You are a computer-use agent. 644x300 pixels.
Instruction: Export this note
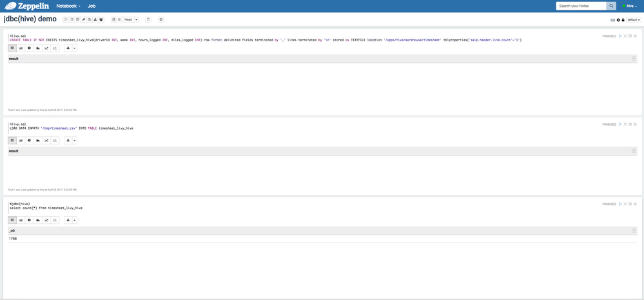tap(95, 19)
